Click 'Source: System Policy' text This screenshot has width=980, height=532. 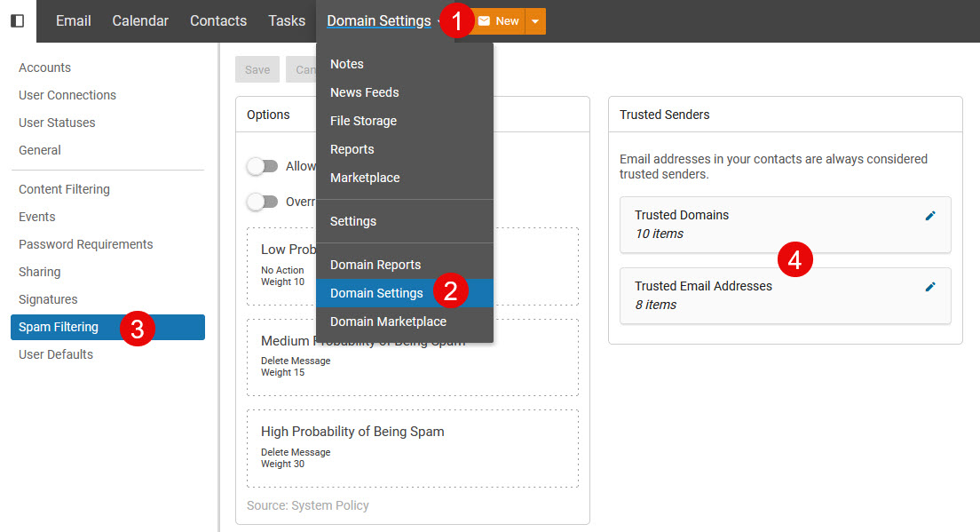pyautogui.click(x=307, y=505)
